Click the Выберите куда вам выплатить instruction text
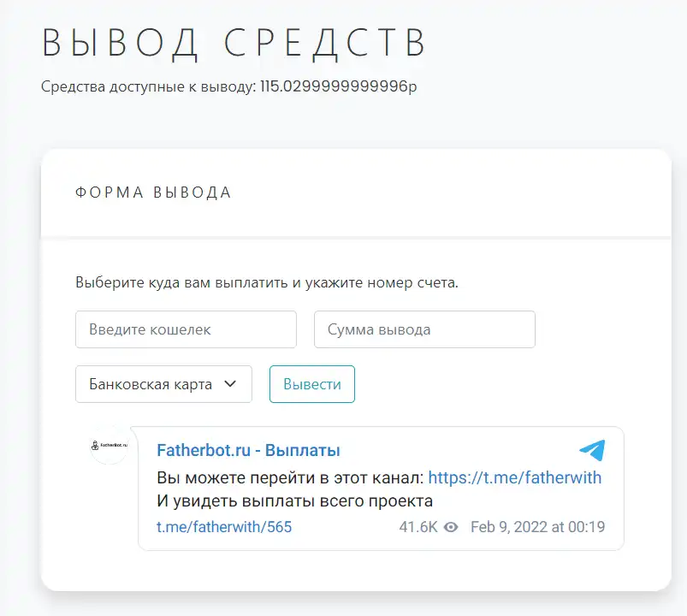The width and height of the screenshot is (687, 616). pos(267,282)
